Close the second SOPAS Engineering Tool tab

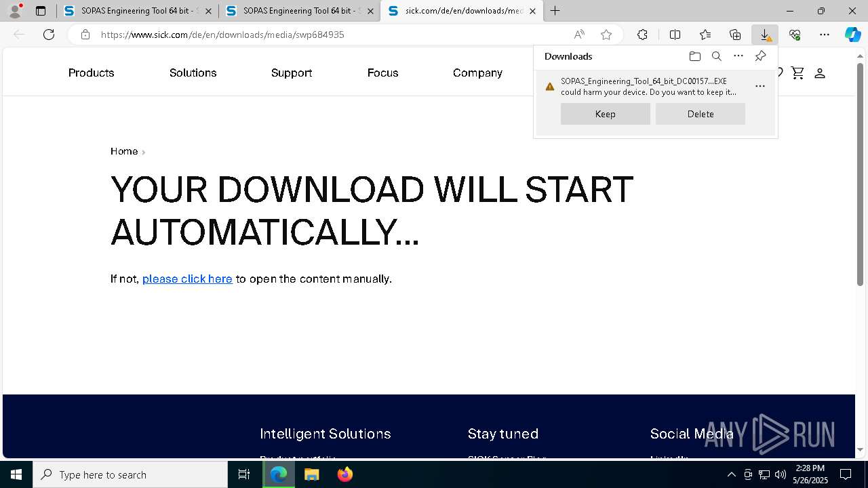pos(370,11)
